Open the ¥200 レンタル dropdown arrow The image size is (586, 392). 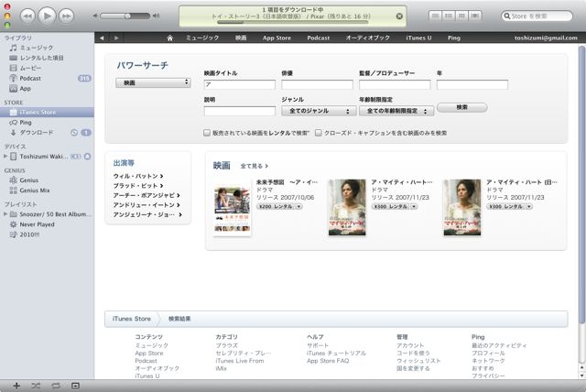299,207
